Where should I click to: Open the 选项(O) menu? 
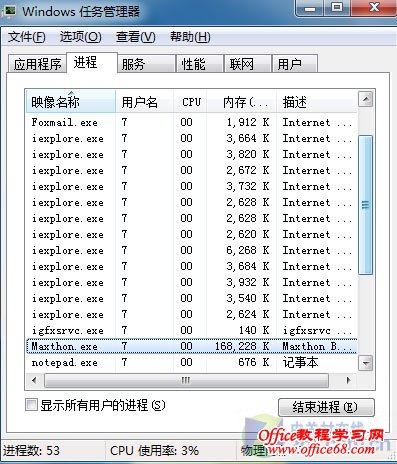(x=80, y=37)
